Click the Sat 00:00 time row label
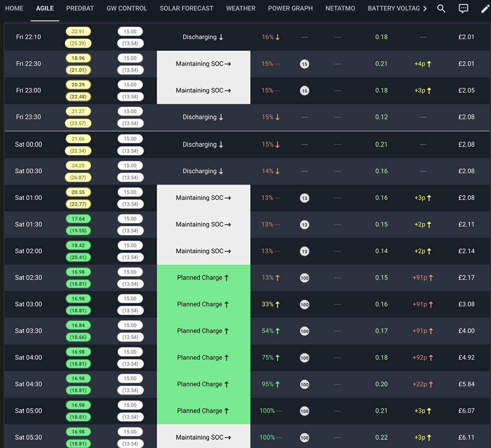 point(28,145)
